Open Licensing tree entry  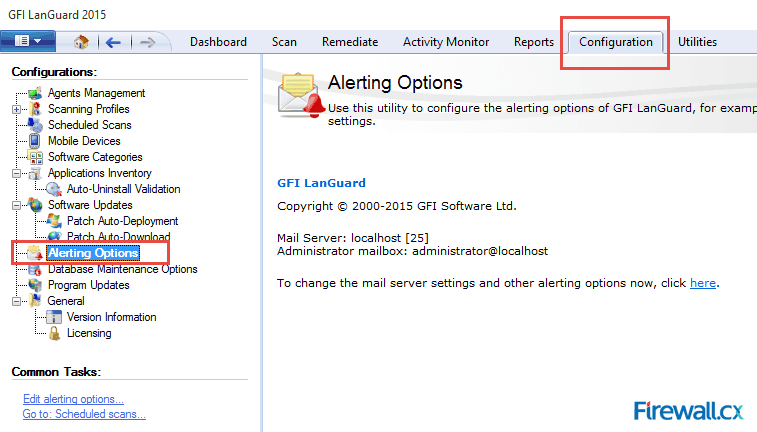click(89, 333)
